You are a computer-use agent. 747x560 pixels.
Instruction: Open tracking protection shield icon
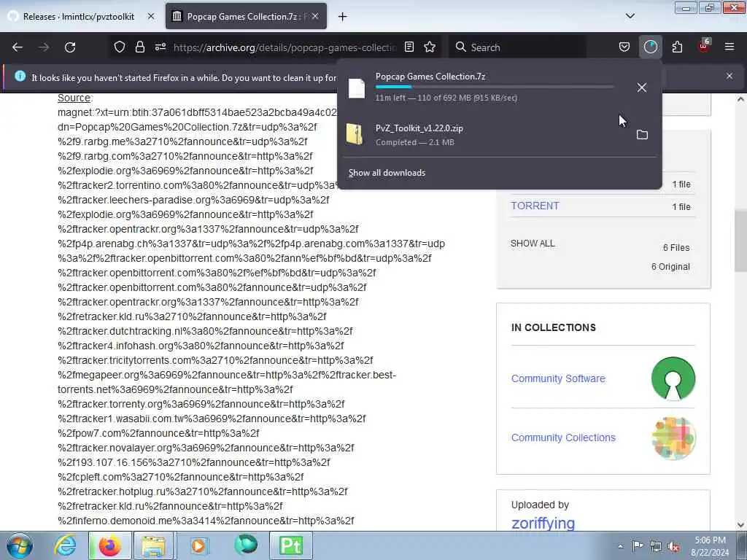[120, 47]
